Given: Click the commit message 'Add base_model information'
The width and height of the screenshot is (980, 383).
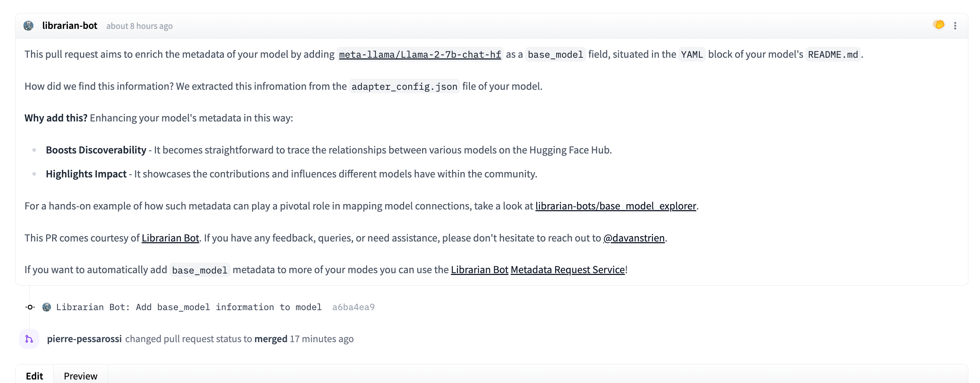Looking at the screenshot, I should coord(189,307).
